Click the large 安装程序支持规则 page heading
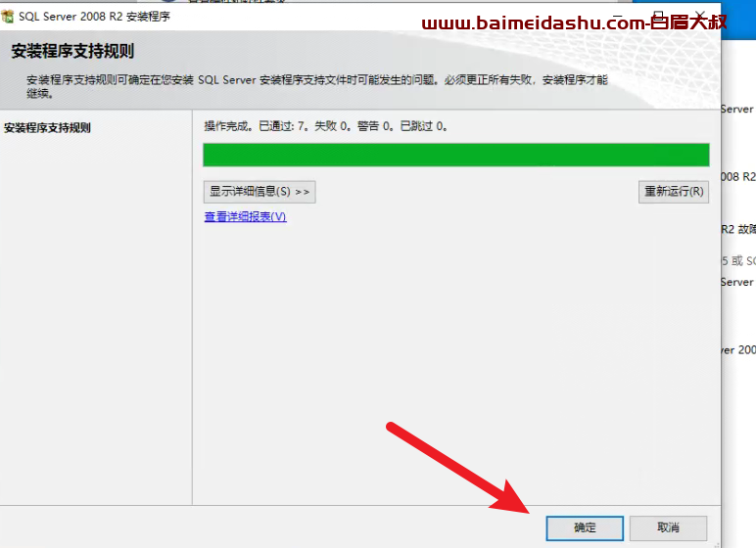This screenshot has width=756, height=548. click(x=72, y=51)
